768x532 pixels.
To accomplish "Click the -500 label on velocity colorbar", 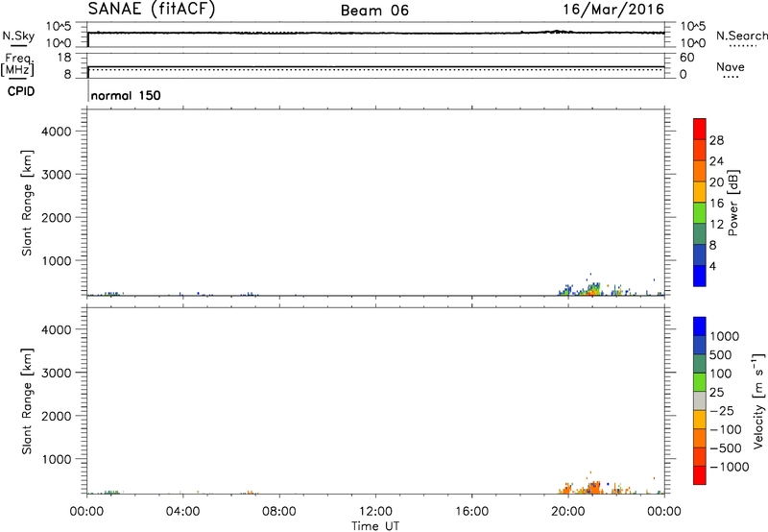I will (x=725, y=448).
